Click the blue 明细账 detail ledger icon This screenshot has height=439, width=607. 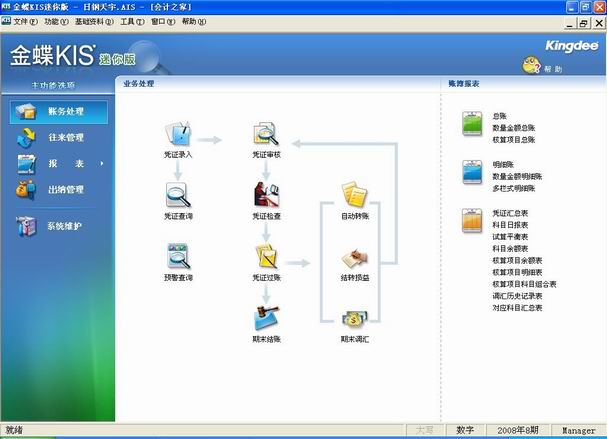(472, 172)
